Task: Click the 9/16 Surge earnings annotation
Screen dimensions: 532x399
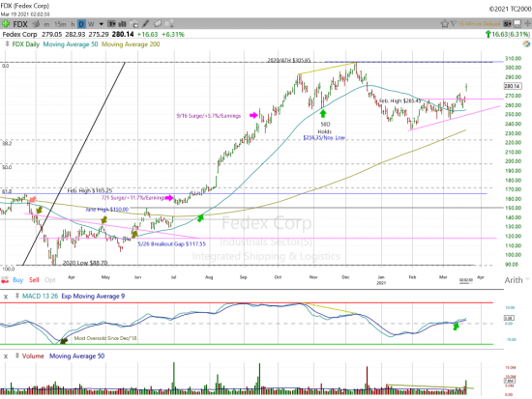Action: tap(209, 116)
